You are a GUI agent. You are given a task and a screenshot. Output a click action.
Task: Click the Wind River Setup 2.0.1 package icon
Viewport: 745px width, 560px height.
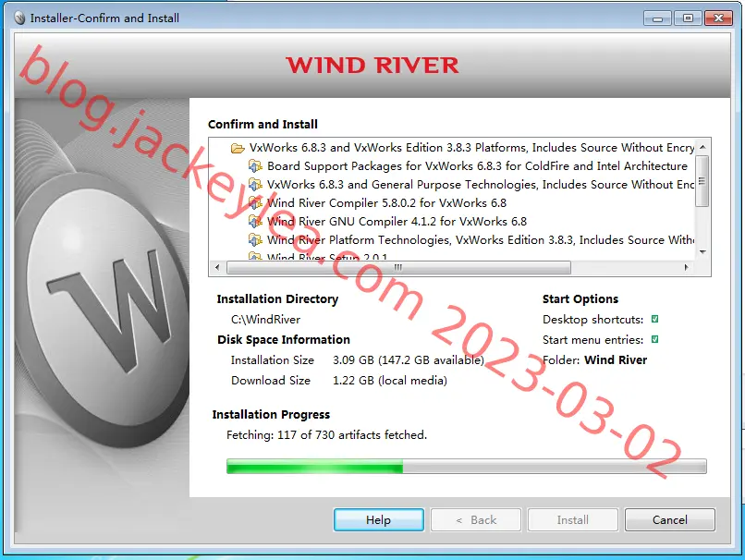pos(255,256)
